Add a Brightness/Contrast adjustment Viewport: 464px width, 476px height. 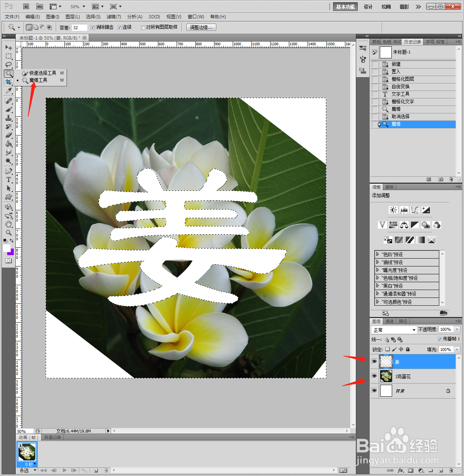(x=393, y=210)
